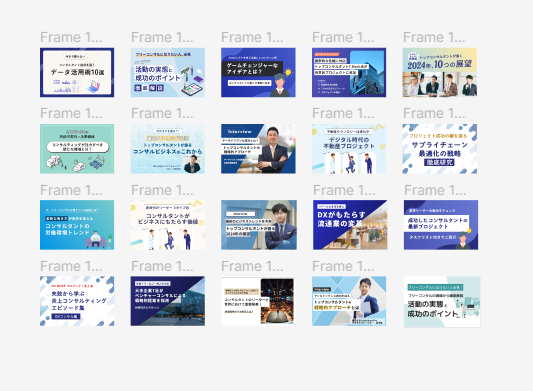Image resolution: width=533 pixels, height=391 pixels.
Task: Choose the green isometric vehicles thumbnail
Action: click(x=77, y=149)
